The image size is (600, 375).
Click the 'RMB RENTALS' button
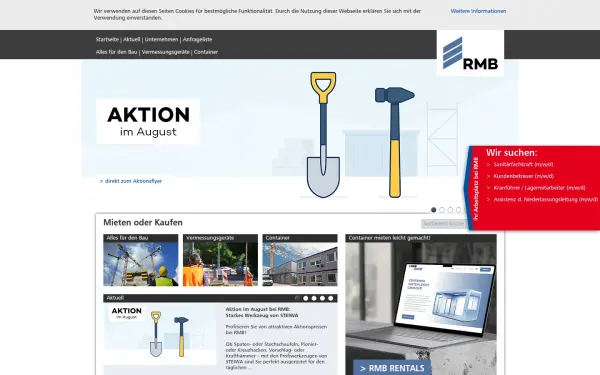(x=392, y=368)
